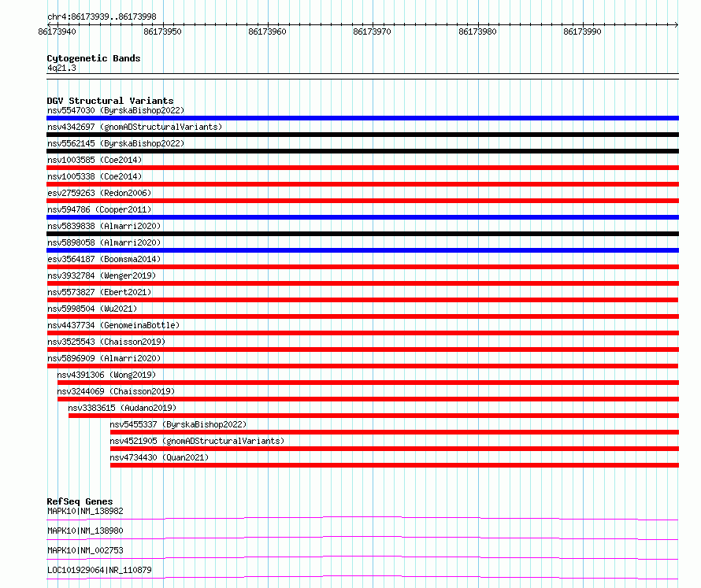The image size is (701, 588).
Task: Open variant esv2759263 (Redon2006) label
Action: tap(99, 193)
